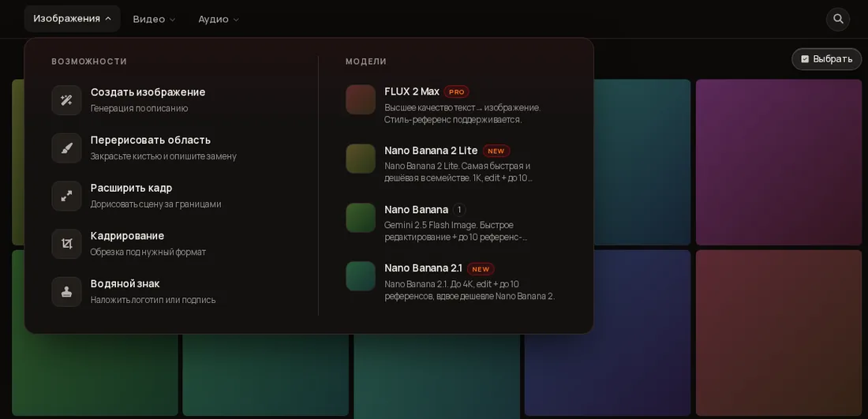Open the purple gallery tile in top right
Image resolution: width=868 pixels, height=419 pixels.
[779, 163]
